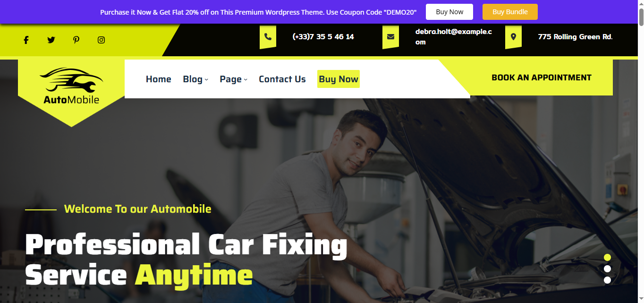Click the AutoMobile car logo
This screenshot has width=644, height=303.
click(x=71, y=86)
